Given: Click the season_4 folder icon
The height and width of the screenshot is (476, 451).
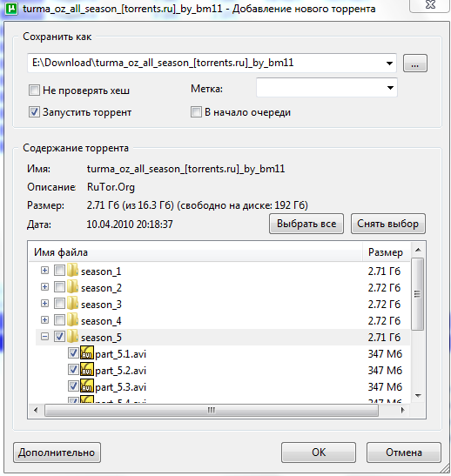Looking at the screenshot, I should 72,320.
